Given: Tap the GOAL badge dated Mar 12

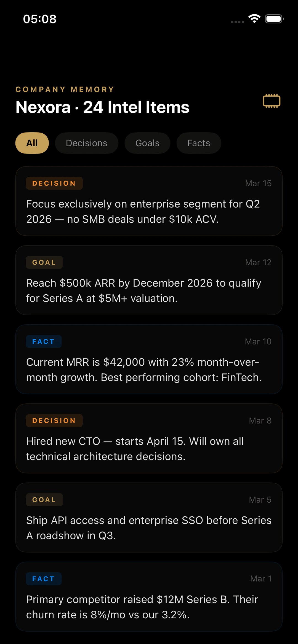Looking at the screenshot, I should click(x=44, y=262).
